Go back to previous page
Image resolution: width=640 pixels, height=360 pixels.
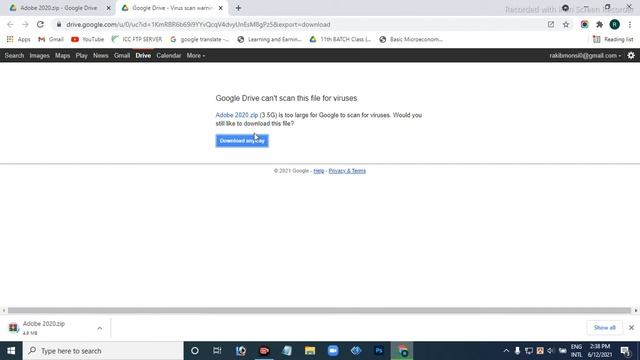[10, 24]
